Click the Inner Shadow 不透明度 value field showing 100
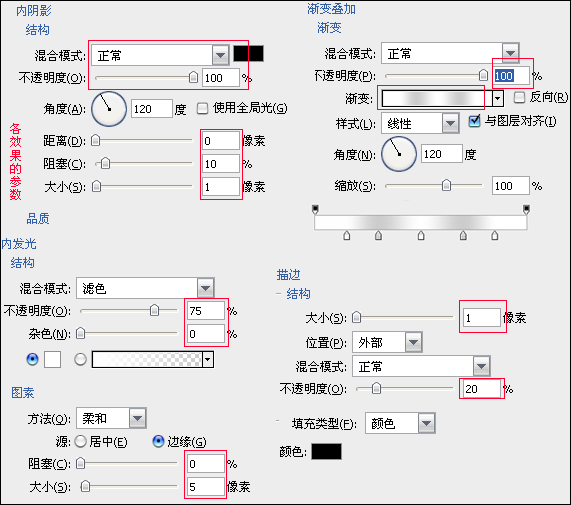Viewport: 571px width, 505px height. tap(221, 78)
